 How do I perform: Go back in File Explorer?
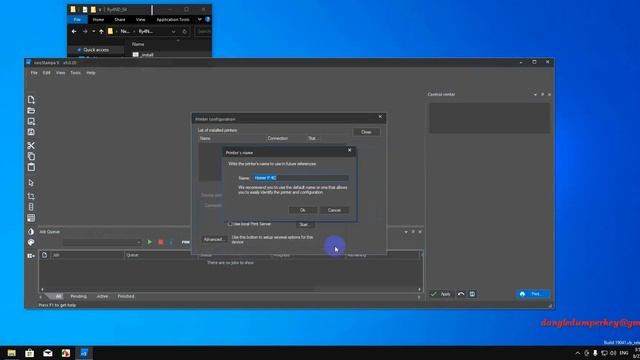(x=74, y=31)
